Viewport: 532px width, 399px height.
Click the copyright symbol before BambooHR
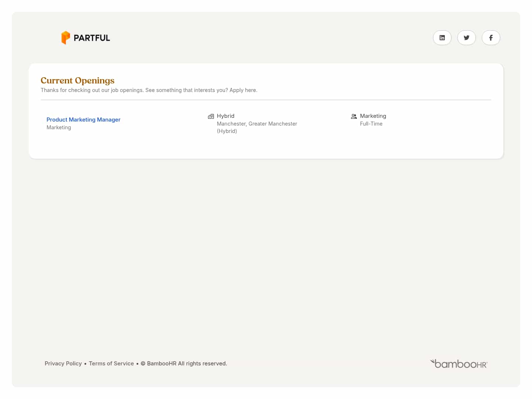pyautogui.click(x=143, y=364)
